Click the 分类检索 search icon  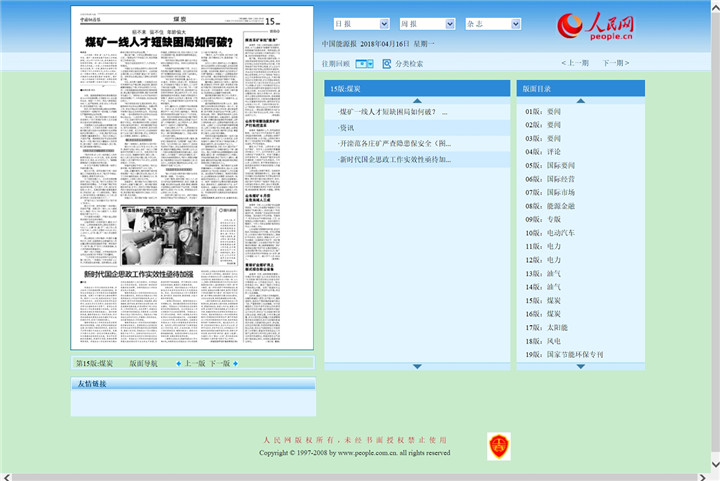[x=387, y=63]
